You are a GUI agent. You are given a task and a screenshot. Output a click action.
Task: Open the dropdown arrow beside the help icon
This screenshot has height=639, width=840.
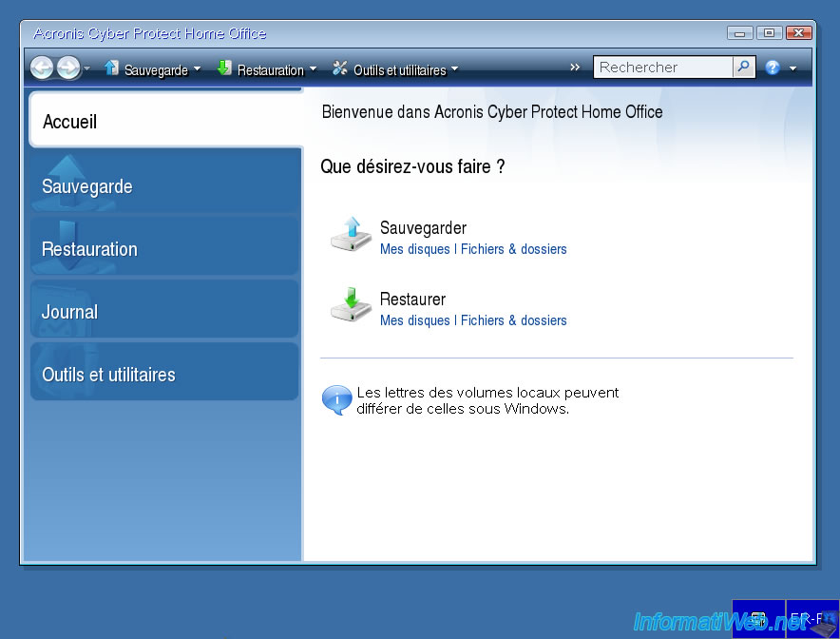pos(792,69)
